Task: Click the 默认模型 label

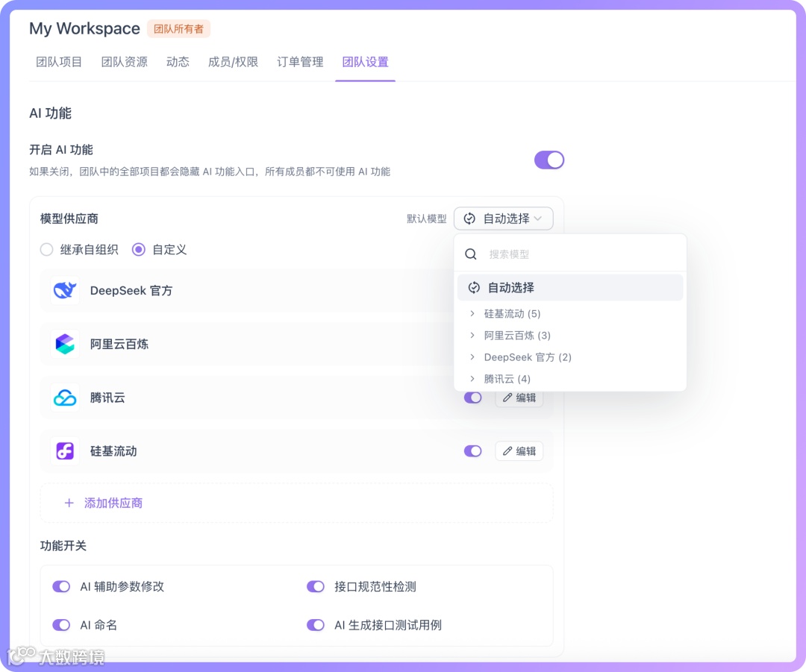Action: pyautogui.click(x=427, y=219)
